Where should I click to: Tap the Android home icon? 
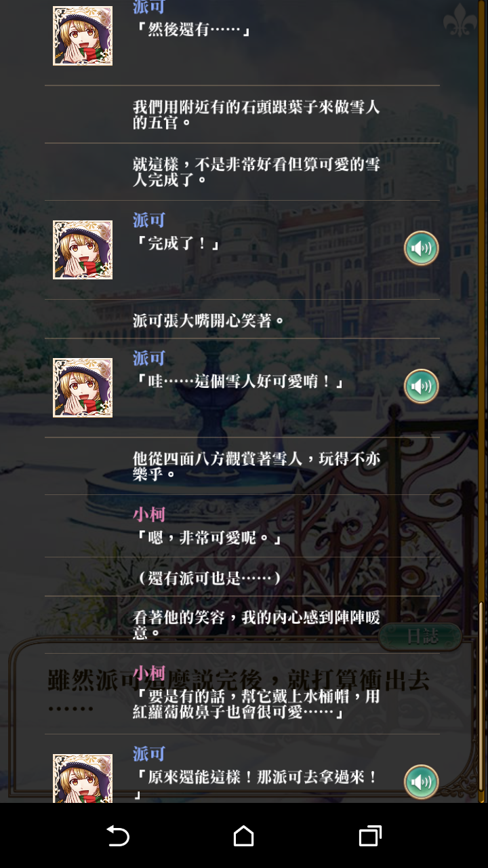[243, 835]
